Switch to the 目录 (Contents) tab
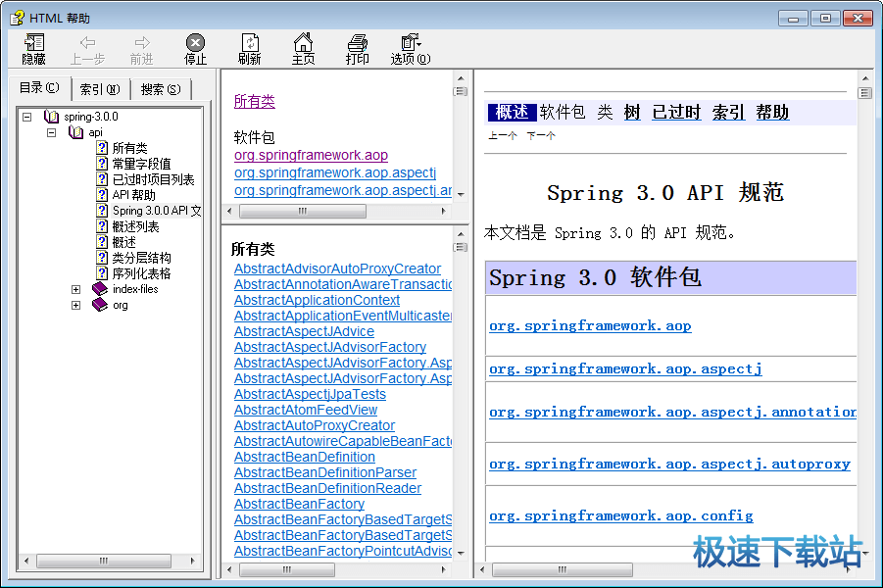 (x=39, y=88)
